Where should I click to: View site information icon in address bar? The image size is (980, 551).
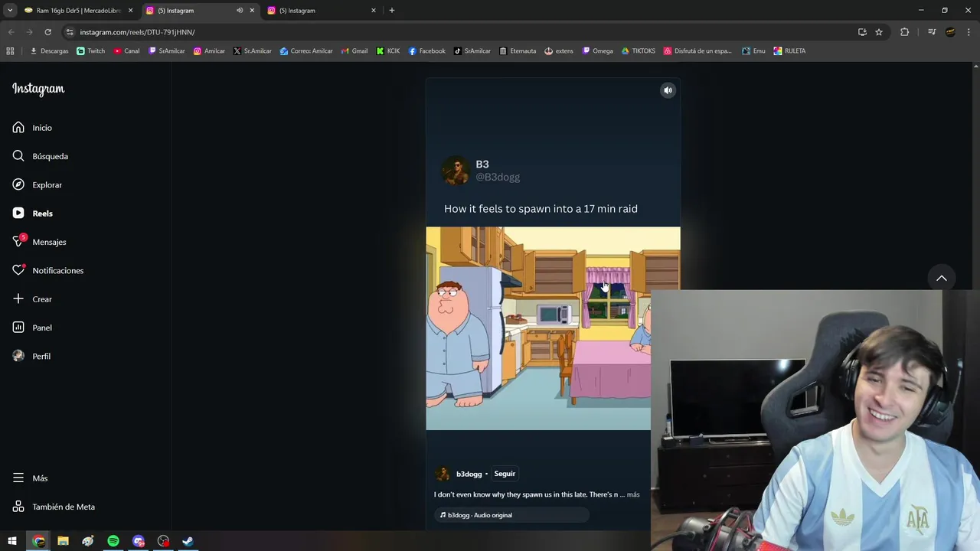(70, 32)
